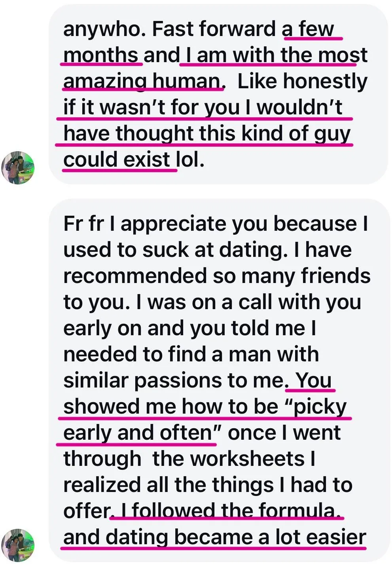Screen dimensions: 392x566
Task: Click the words "Fast forward" in the first message
Action: (214, 29)
